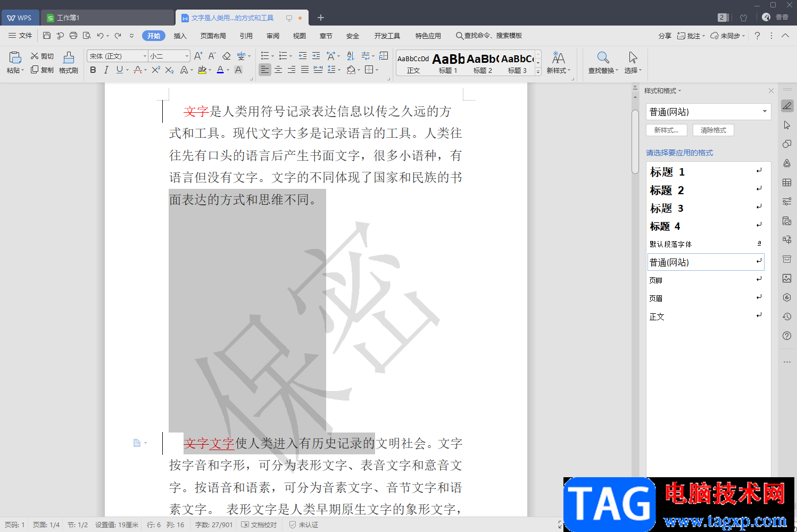The height and width of the screenshot is (532, 797).
Task: Click the 清除格式 button
Action: (713, 130)
